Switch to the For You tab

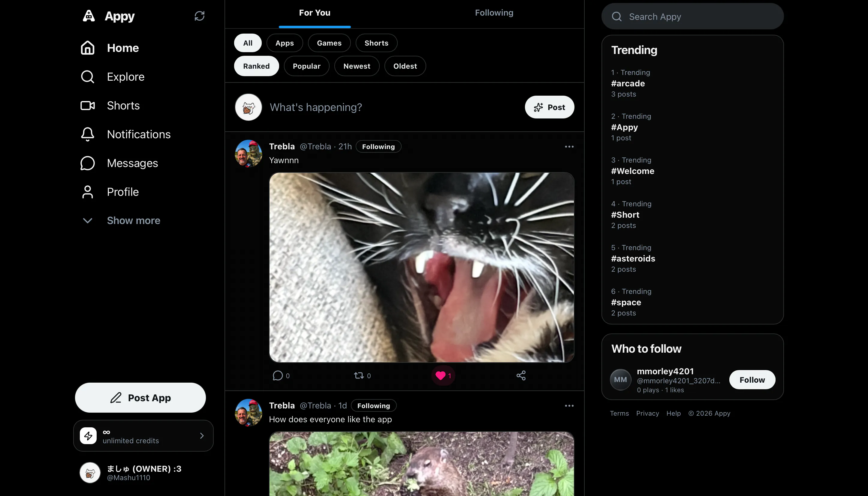(x=315, y=13)
